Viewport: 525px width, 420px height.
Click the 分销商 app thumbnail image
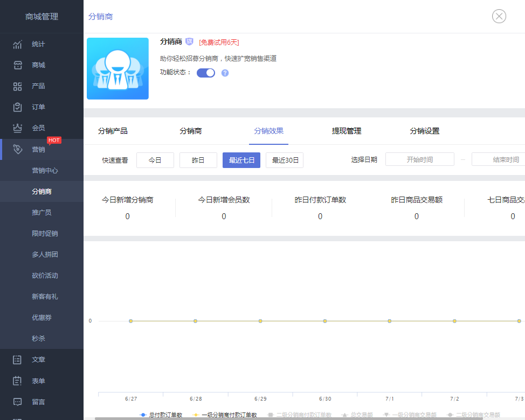(x=118, y=68)
